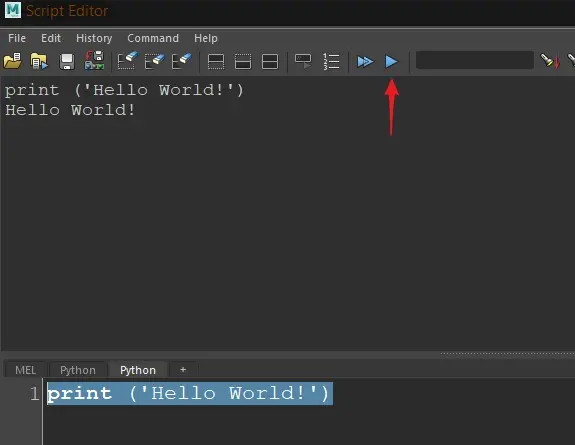Click the Load Script folder icon
575x445 pixels.
12,61
